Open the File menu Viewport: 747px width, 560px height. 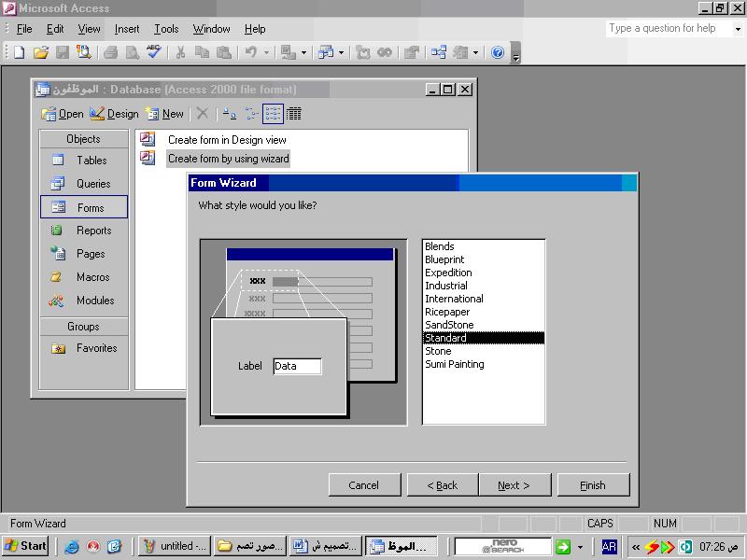point(24,29)
